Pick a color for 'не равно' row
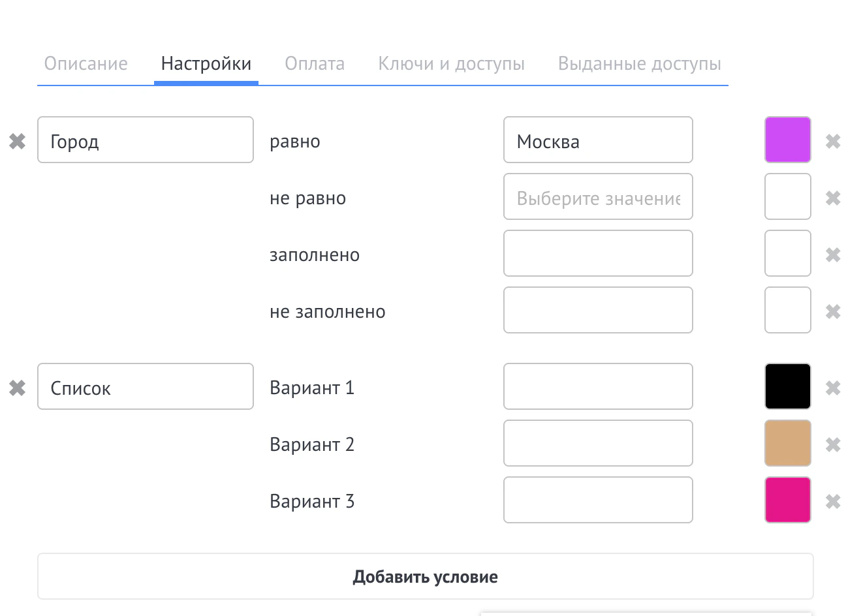 pyautogui.click(x=788, y=196)
